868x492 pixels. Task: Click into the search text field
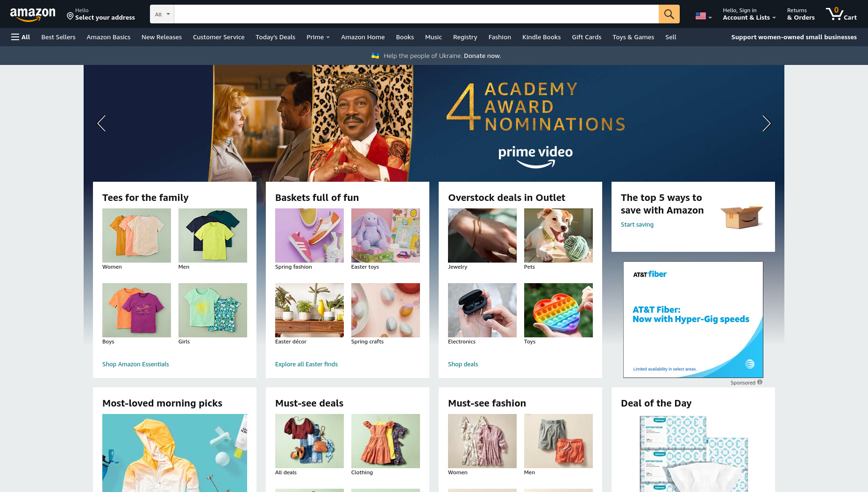coord(416,14)
